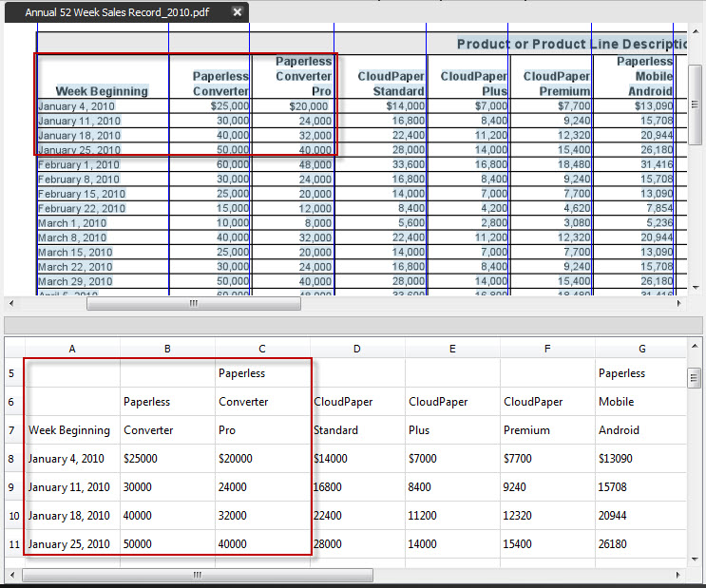Click 'February 1, 2010' in PDF table
Screen dimensions: 706x588
point(79,164)
